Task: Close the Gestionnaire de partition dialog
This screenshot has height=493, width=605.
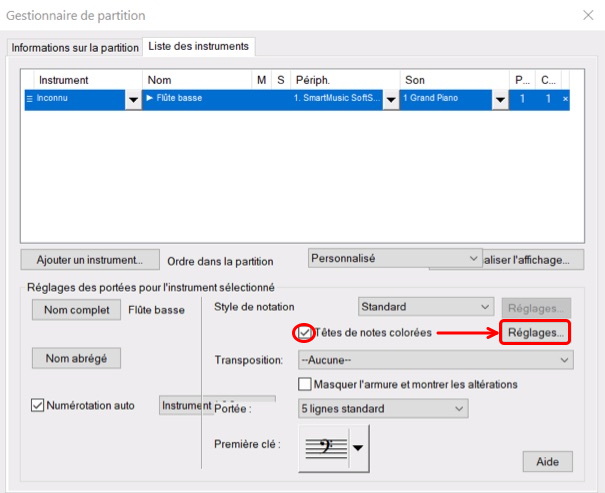Action: (x=587, y=15)
